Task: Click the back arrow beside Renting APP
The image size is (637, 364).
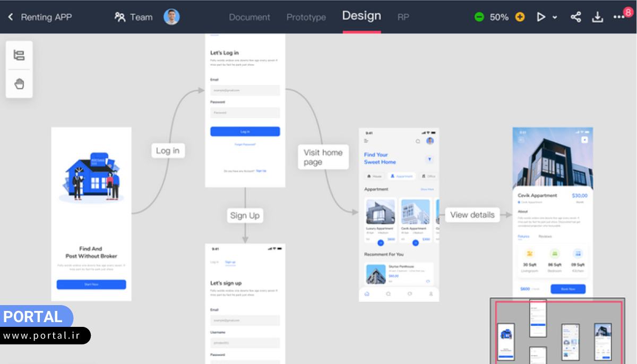Action: pyautogui.click(x=11, y=17)
